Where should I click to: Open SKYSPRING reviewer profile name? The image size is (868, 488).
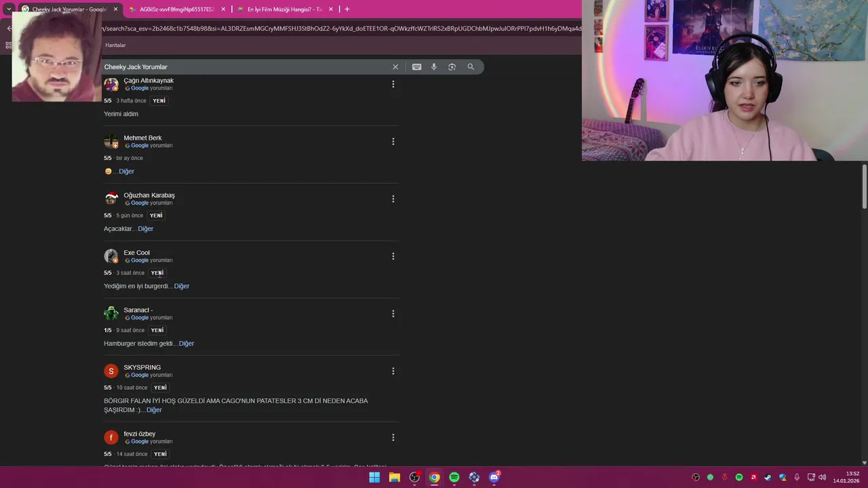[142, 368]
